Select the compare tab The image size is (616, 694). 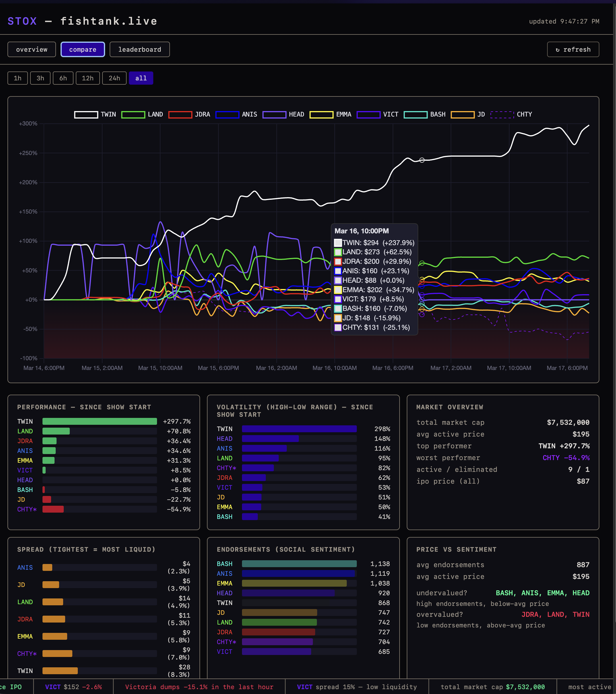(x=82, y=50)
